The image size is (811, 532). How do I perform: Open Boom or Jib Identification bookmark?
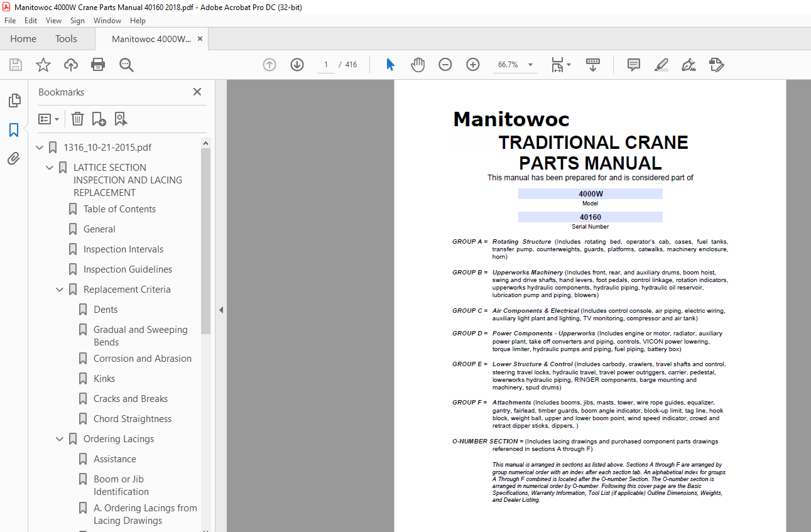point(121,486)
